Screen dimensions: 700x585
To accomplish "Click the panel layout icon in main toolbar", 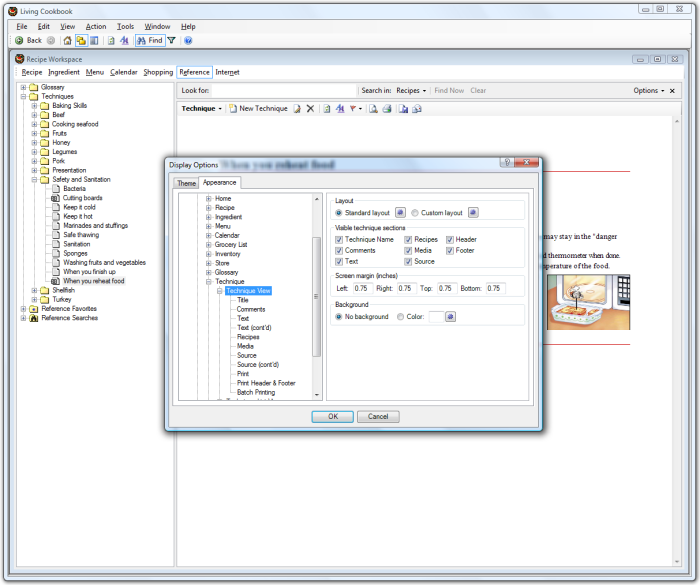I will point(94,41).
